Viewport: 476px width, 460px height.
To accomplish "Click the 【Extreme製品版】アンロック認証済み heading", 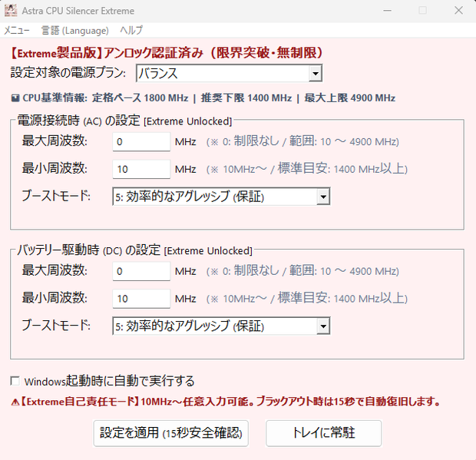I will [166, 53].
